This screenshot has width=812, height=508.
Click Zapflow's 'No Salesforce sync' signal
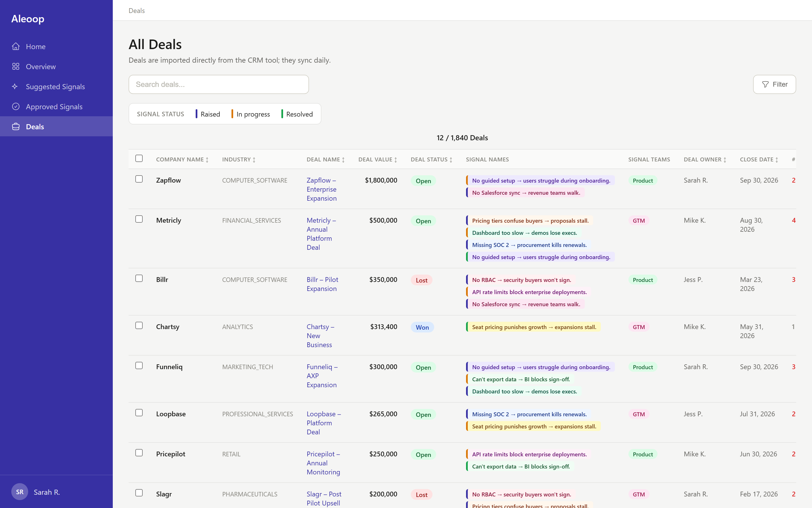526,192
